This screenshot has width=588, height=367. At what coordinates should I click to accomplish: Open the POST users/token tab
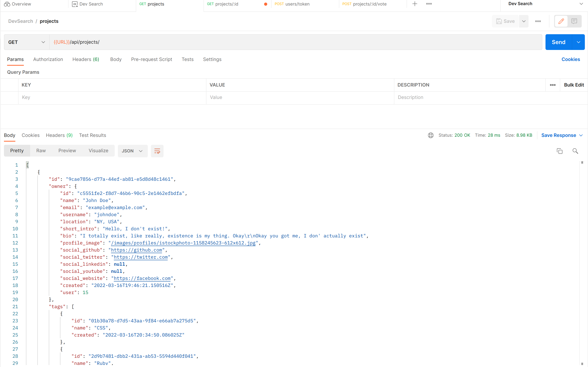[292, 4]
